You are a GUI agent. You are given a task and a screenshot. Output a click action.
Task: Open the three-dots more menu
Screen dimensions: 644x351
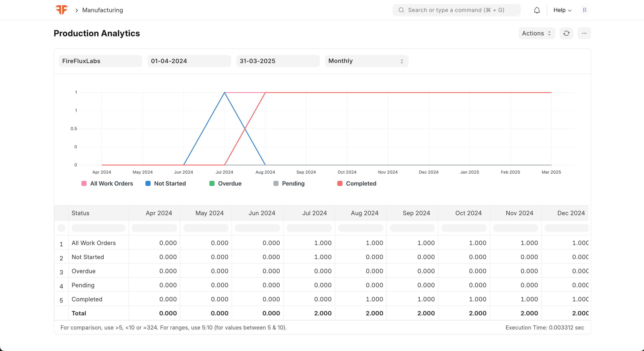pyautogui.click(x=584, y=33)
